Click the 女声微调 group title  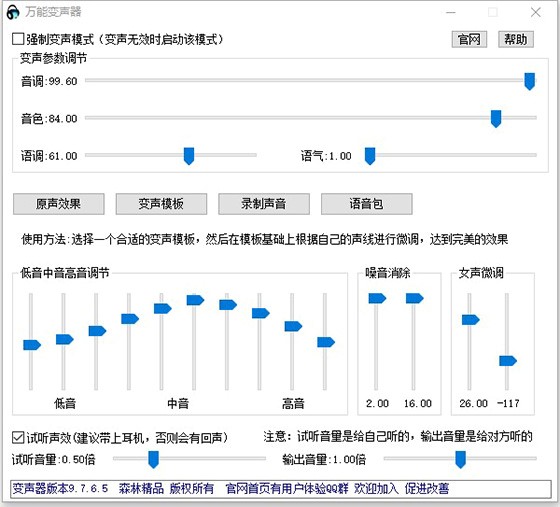pos(481,273)
